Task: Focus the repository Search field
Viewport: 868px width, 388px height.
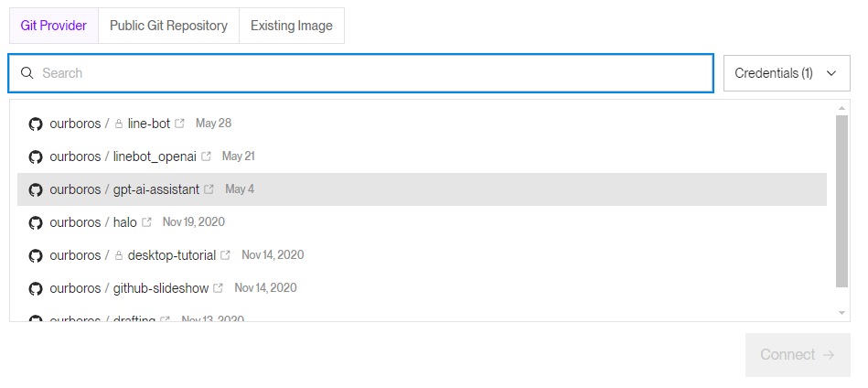Action: tap(366, 73)
